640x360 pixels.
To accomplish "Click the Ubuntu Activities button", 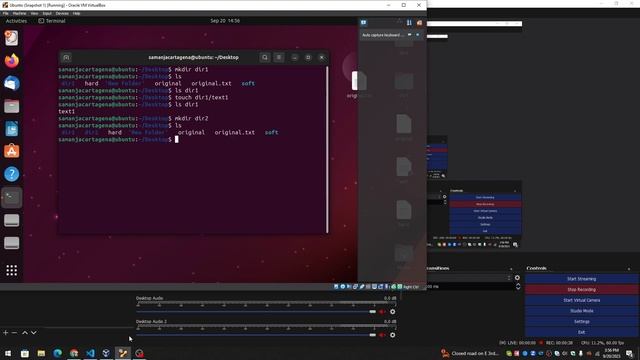I will 16,21.
